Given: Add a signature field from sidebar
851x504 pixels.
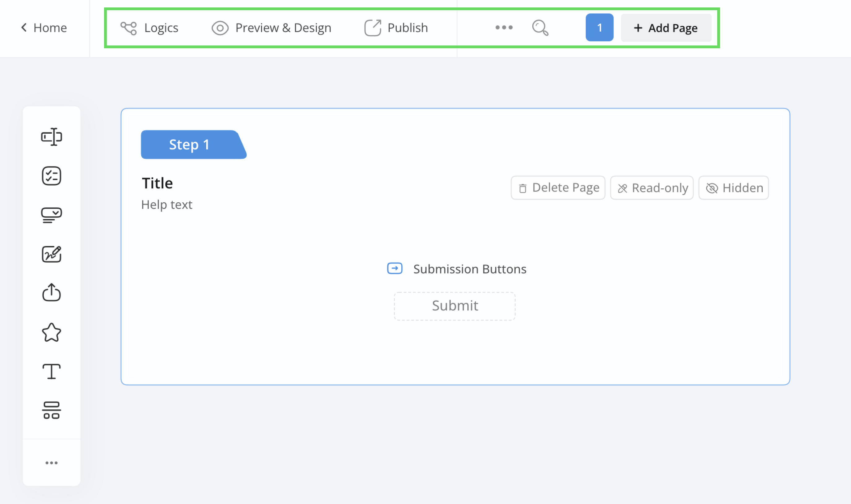Looking at the screenshot, I should click(52, 254).
